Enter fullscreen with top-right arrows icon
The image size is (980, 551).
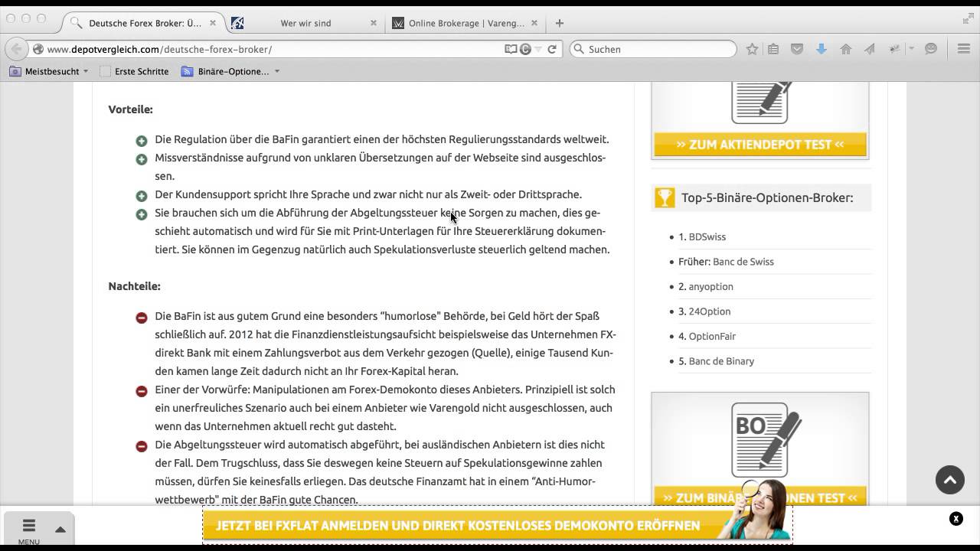(x=968, y=19)
